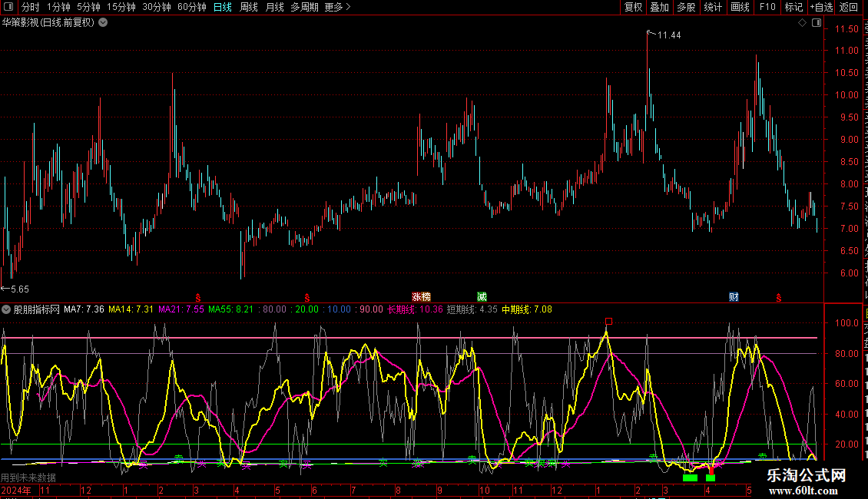Click the 涨榜 event marker
Viewport: 868px width, 499px height.
pos(421,297)
